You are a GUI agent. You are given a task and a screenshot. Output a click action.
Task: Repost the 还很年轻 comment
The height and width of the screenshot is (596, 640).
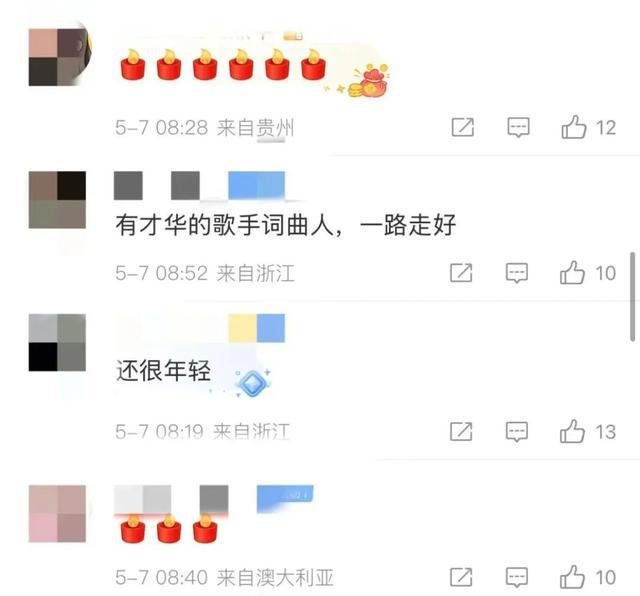coord(461,431)
